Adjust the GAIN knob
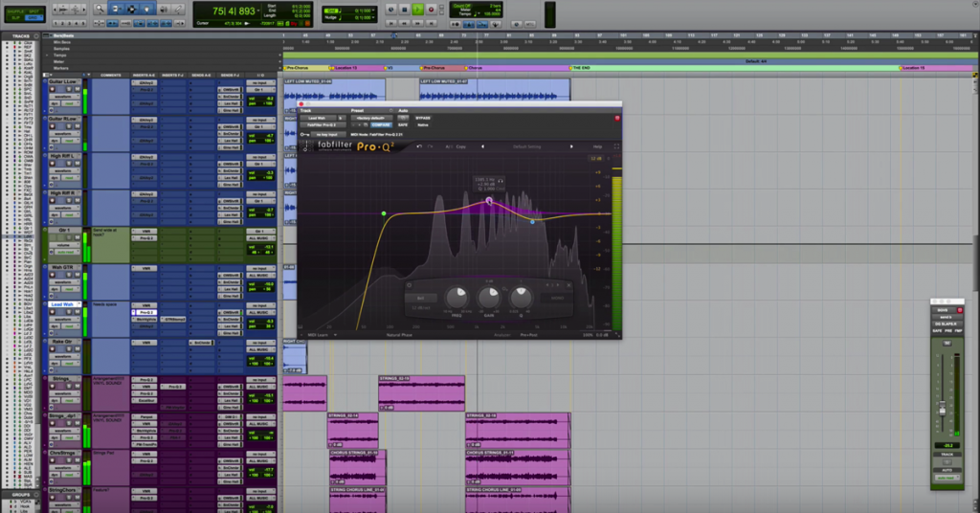This screenshot has width=980, height=513. tap(489, 296)
